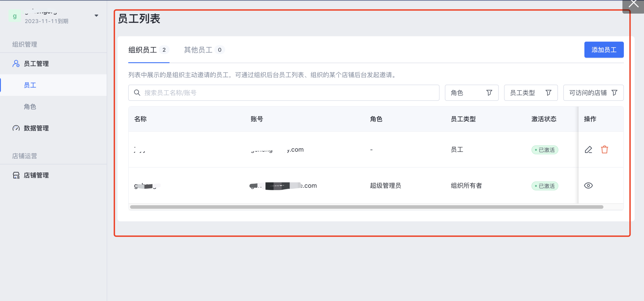Select the 员工 sidebar submenu item
644x301 pixels.
[30, 85]
